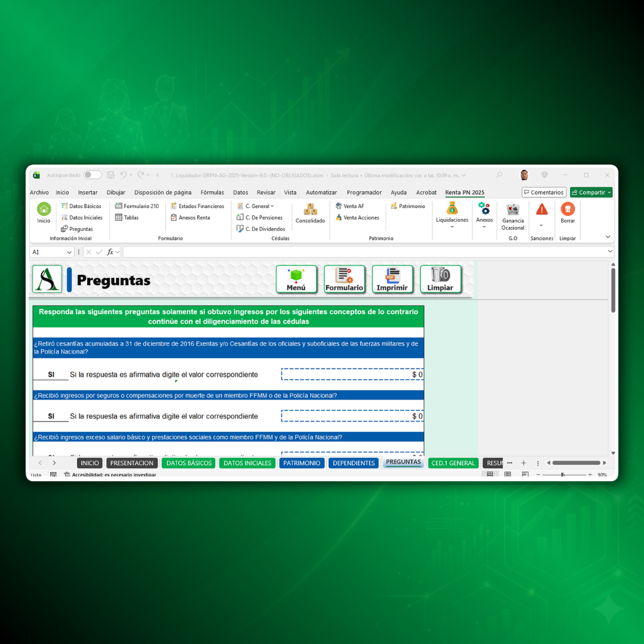Open the Menú cube button
The image size is (644, 644).
(x=296, y=279)
